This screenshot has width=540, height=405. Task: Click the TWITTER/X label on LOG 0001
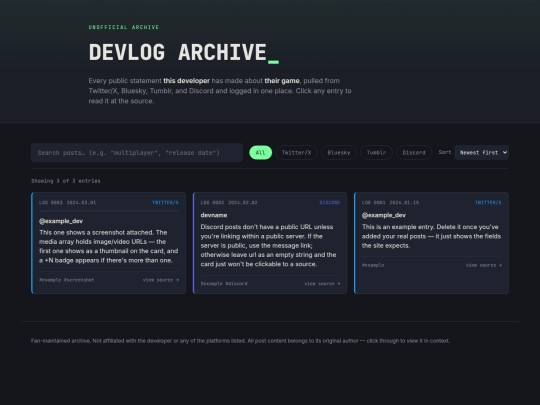click(x=488, y=202)
